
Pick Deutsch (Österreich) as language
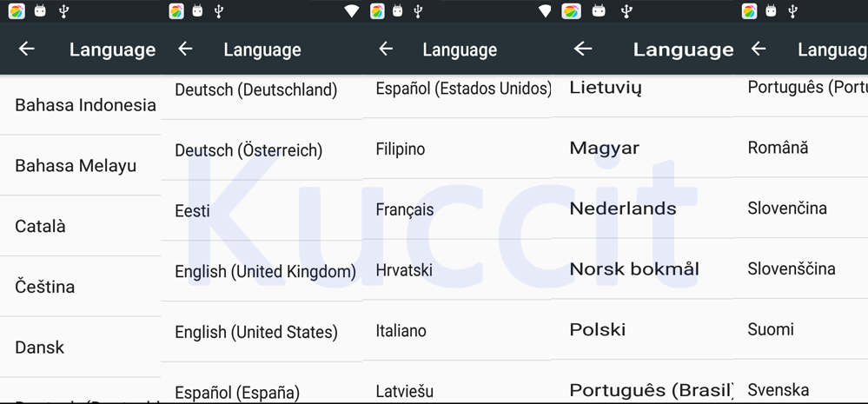click(x=248, y=150)
